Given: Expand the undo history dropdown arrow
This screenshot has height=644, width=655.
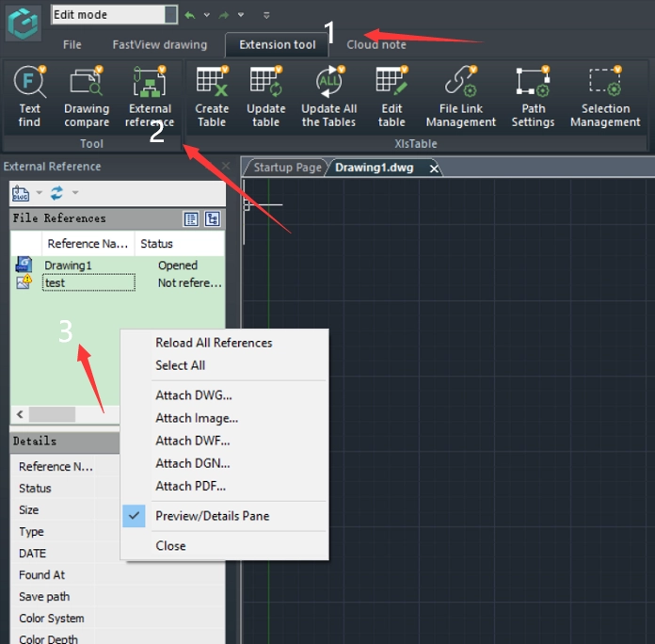Looking at the screenshot, I should (207, 15).
